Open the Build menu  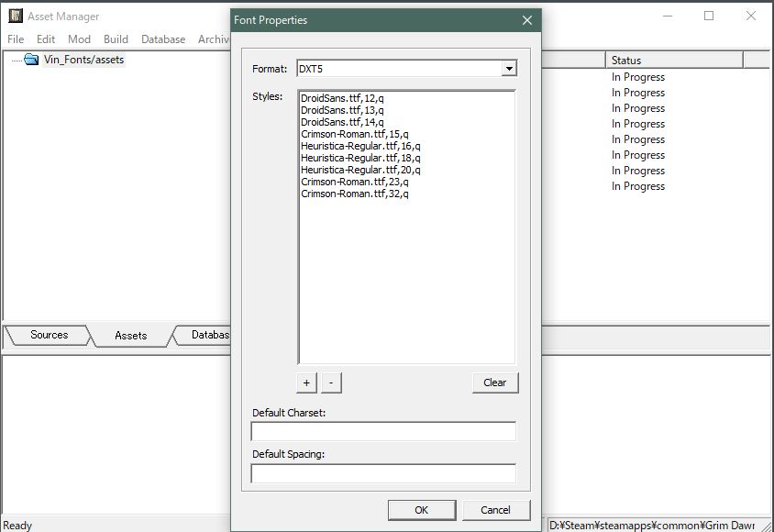coord(116,39)
